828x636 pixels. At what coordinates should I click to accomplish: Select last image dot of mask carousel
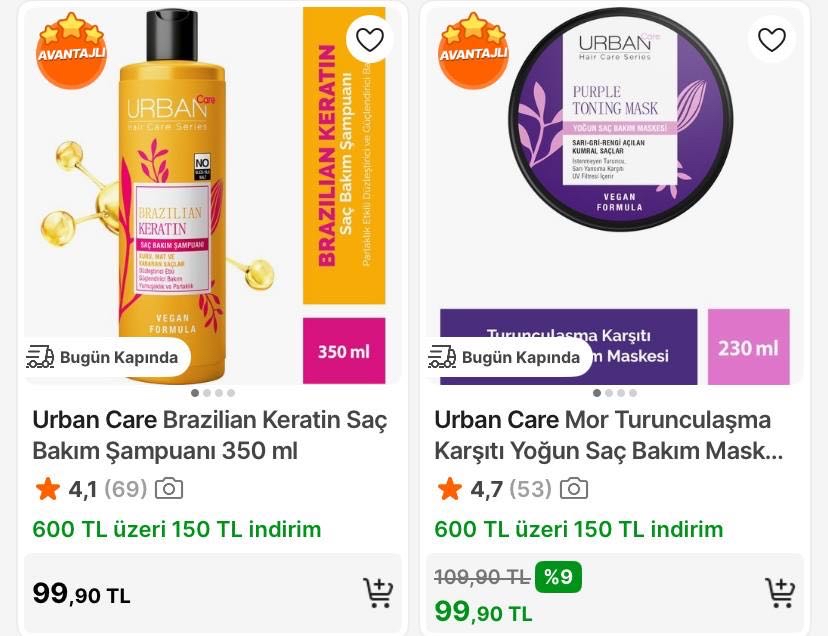click(633, 393)
